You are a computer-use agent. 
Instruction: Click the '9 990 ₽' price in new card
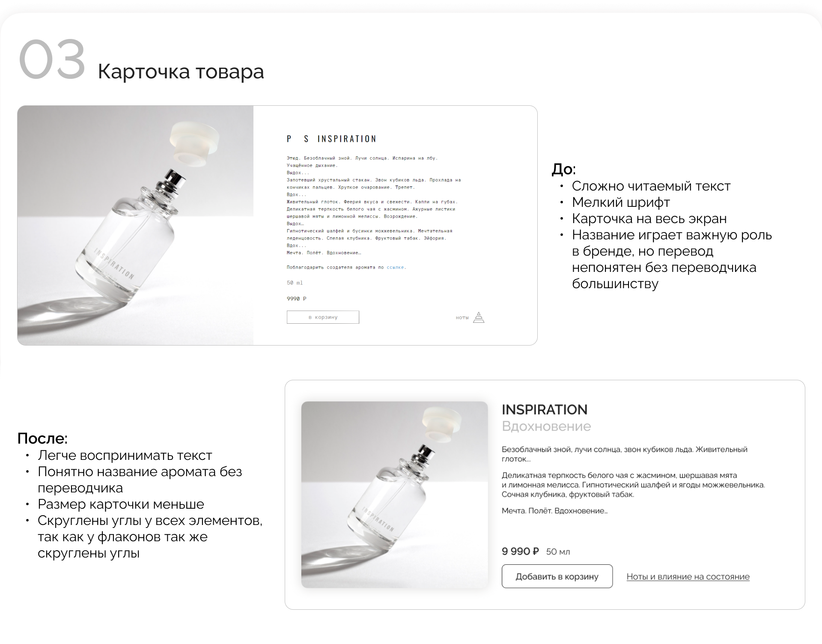tap(520, 552)
